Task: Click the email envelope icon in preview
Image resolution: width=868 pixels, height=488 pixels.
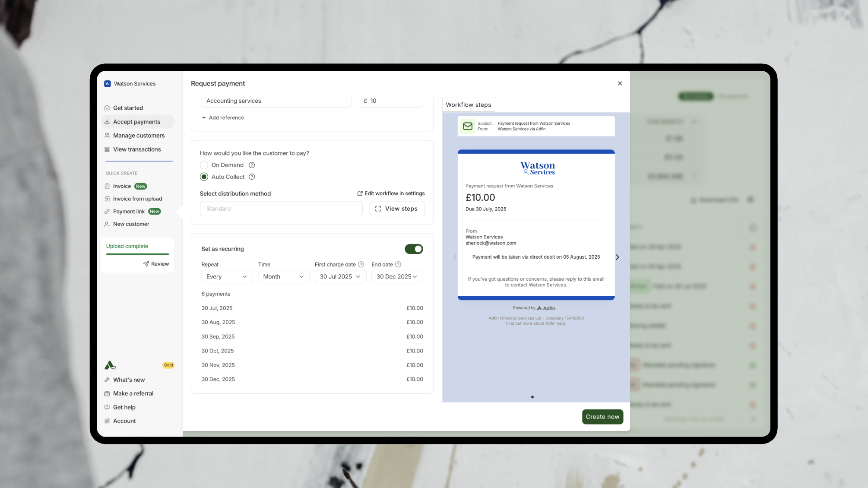Action: [468, 126]
